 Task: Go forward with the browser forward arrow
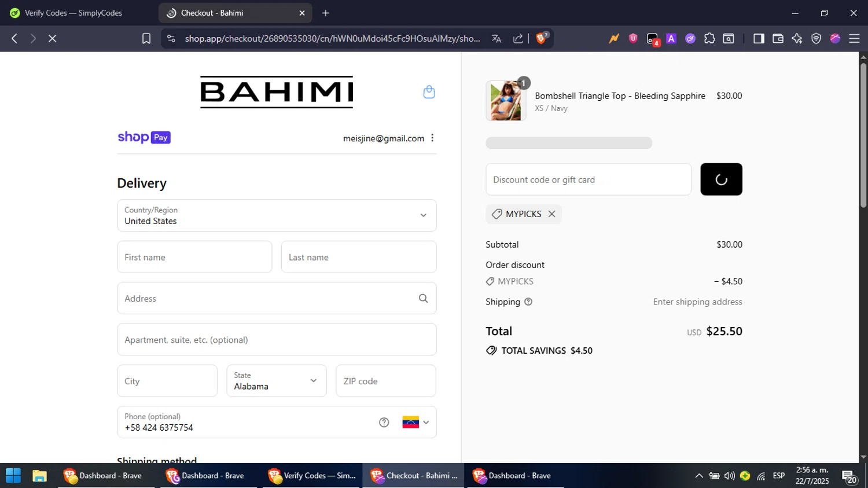point(33,38)
